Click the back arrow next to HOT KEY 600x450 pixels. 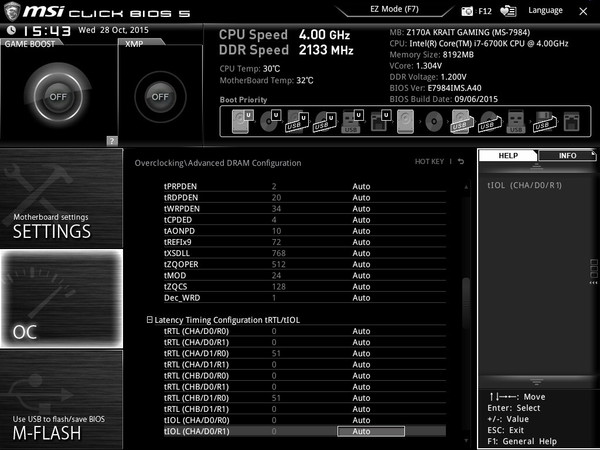[x=461, y=161]
